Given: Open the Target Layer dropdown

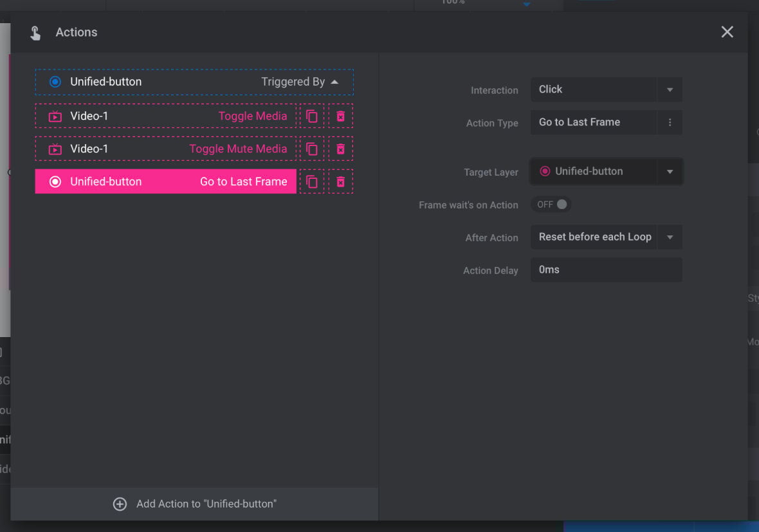Looking at the screenshot, I should (x=606, y=171).
